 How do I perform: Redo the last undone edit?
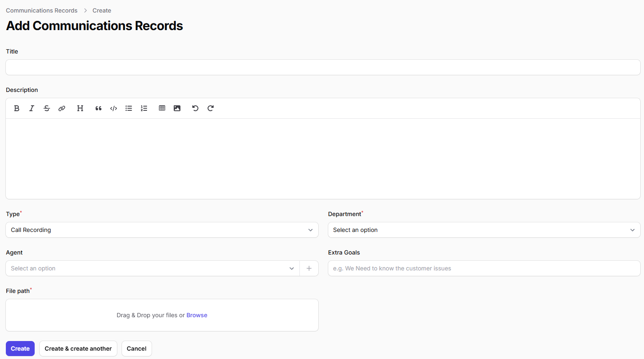pyautogui.click(x=210, y=108)
